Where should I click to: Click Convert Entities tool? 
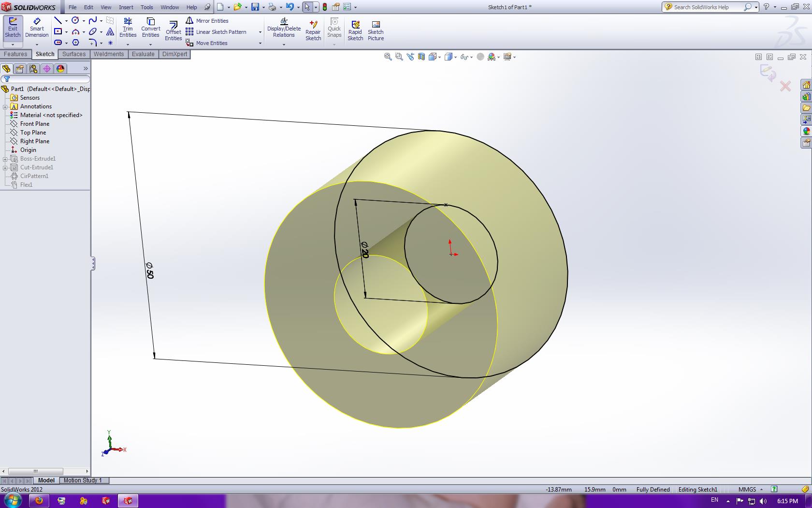[x=150, y=28]
